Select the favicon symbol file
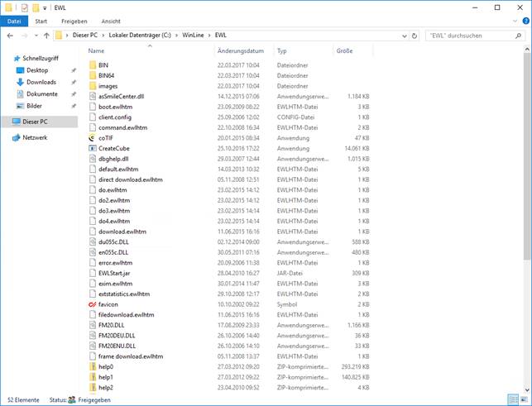532x406 pixels. pyautogui.click(x=109, y=304)
